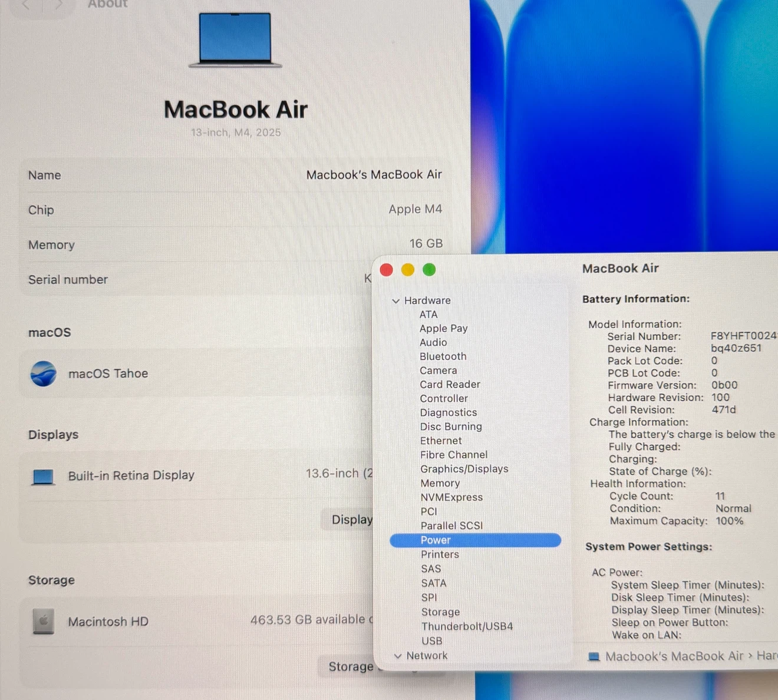Open Storage in the System Information sidebar

tap(440, 612)
